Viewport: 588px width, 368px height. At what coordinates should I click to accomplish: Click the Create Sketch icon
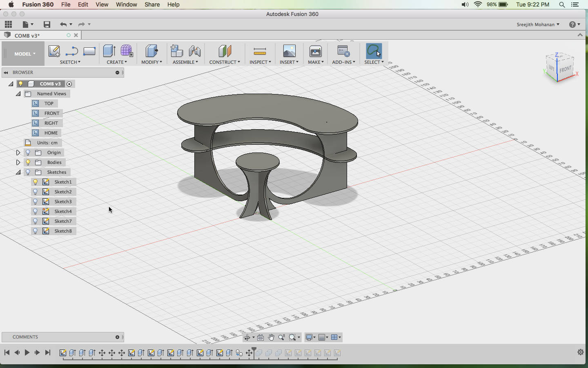54,51
